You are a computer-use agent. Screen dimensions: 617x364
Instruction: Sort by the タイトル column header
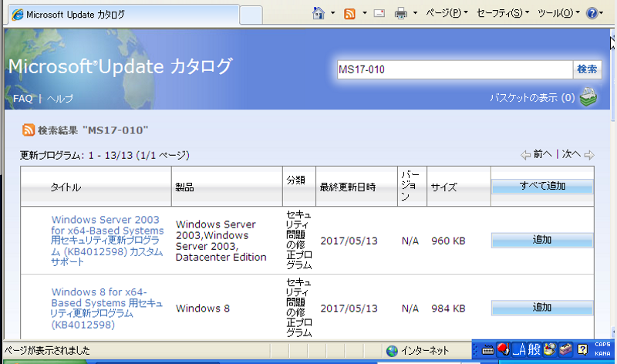[x=66, y=187]
